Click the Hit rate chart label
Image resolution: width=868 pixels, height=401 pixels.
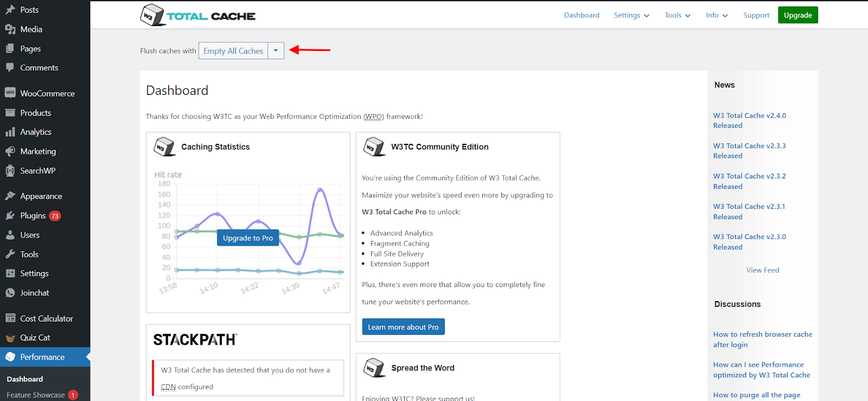click(168, 175)
